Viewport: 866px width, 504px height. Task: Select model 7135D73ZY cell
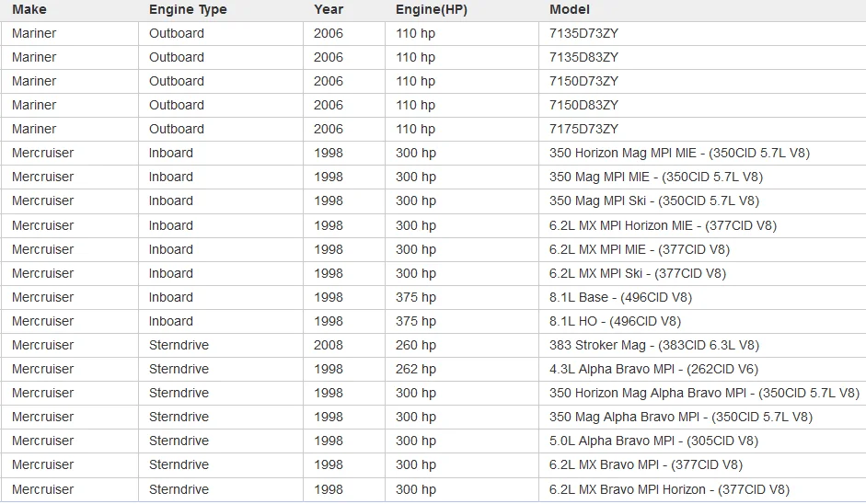click(583, 34)
